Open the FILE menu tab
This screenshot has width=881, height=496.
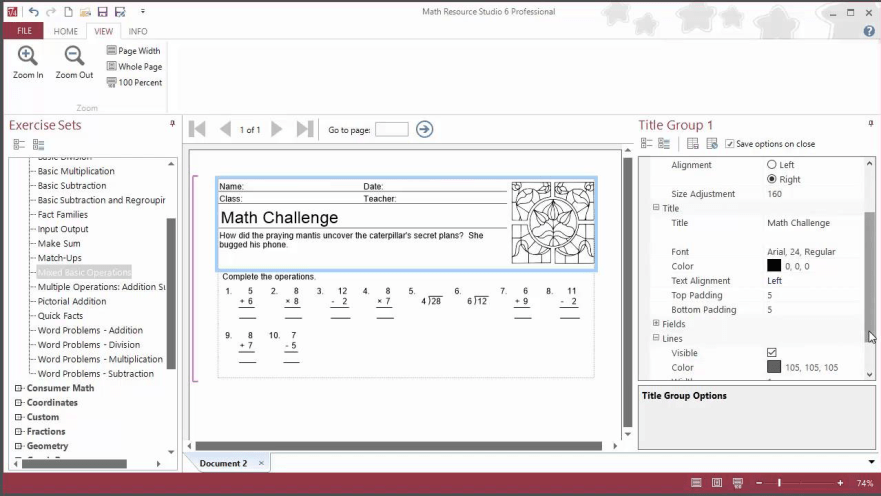pyautogui.click(x=23, y=31)
